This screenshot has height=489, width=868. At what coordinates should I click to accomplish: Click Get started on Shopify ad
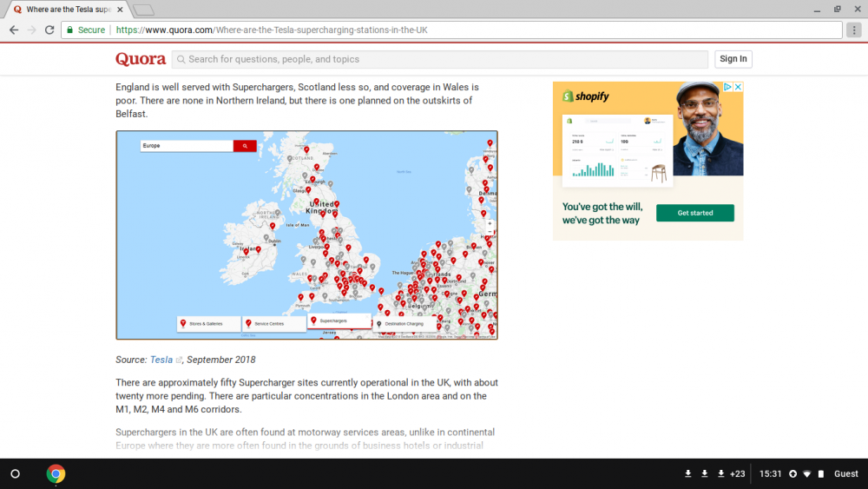tap(695, 213)
